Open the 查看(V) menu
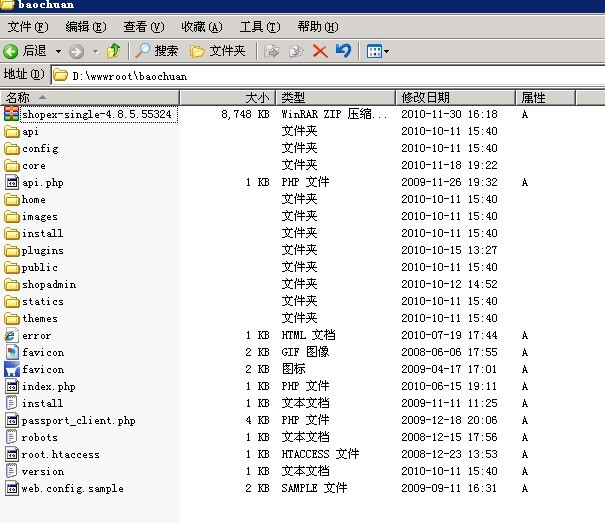The image size is (605, 523). tap(143, 26)
